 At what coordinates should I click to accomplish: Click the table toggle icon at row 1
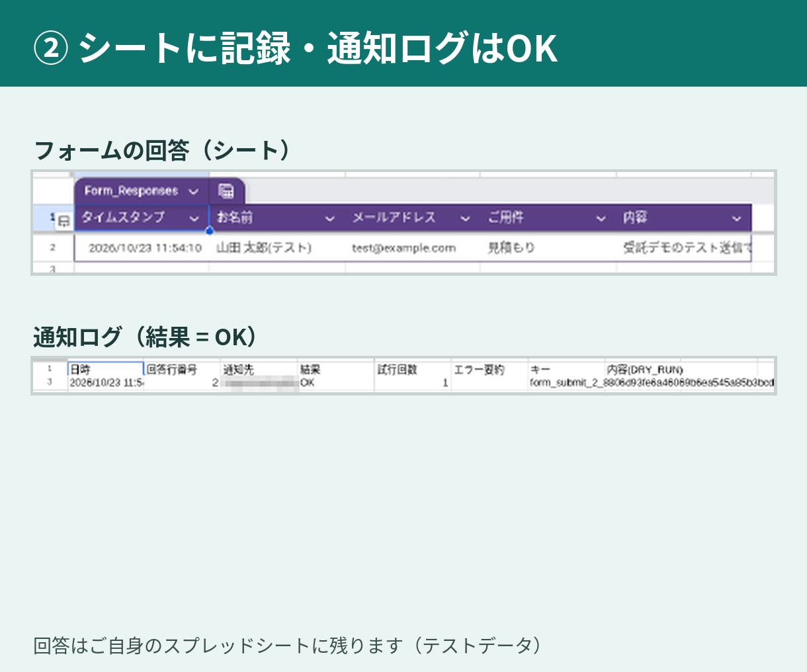coord(64,222)
